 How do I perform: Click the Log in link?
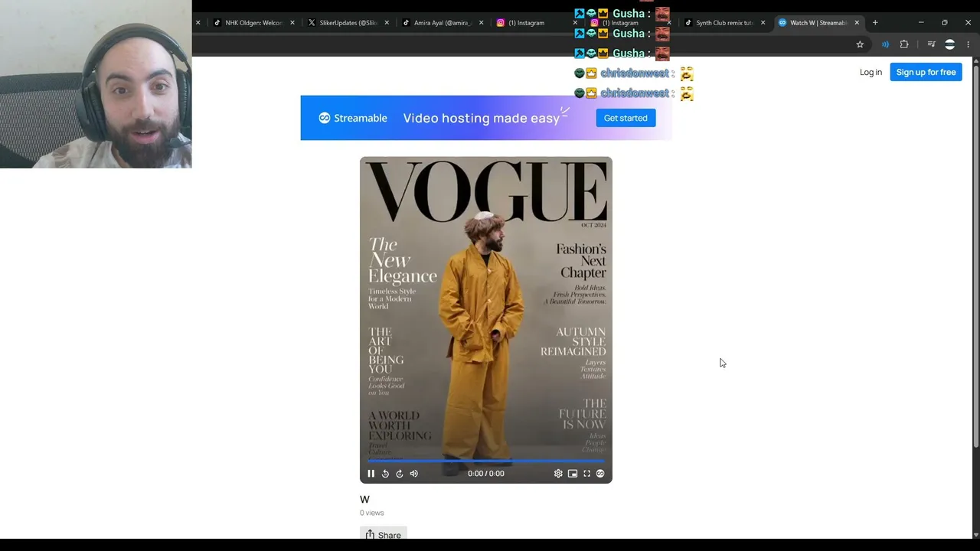click(871, 72)
